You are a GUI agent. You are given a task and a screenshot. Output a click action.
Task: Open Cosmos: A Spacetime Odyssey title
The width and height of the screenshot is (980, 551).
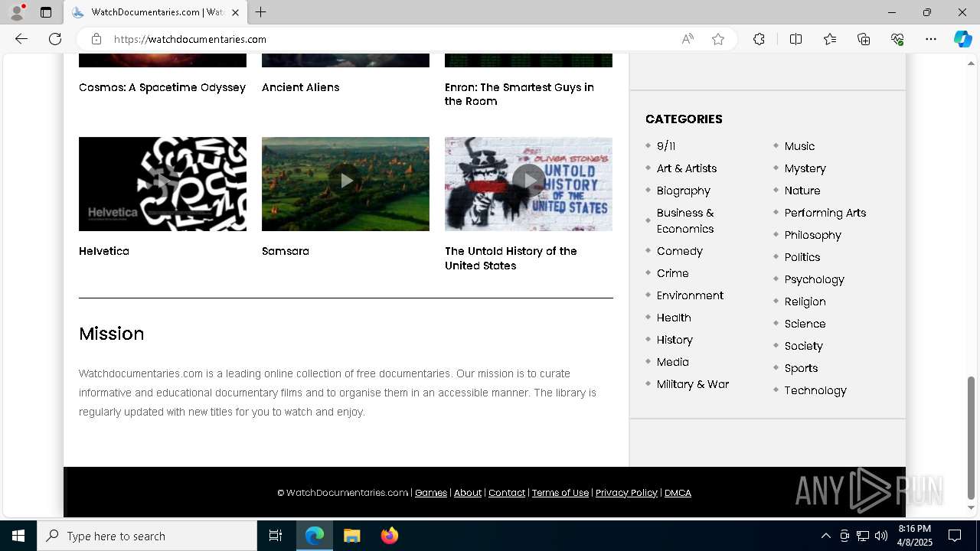click(162, 87)
